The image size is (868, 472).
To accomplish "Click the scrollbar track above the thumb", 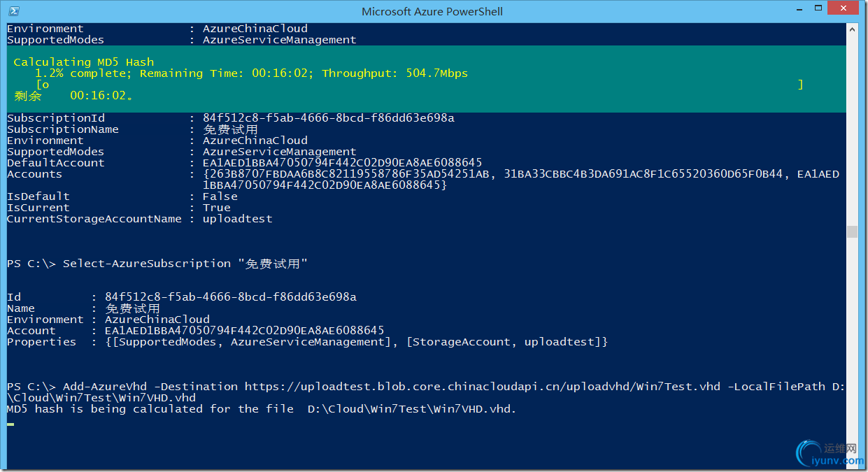I will [x=851, y=129].
